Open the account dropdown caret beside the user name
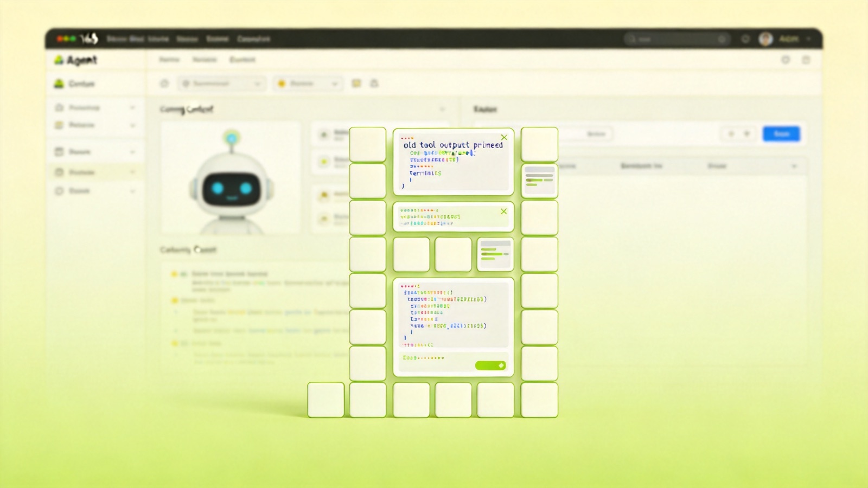Viewport: 868px width, 488px height. tap(808, 39)
